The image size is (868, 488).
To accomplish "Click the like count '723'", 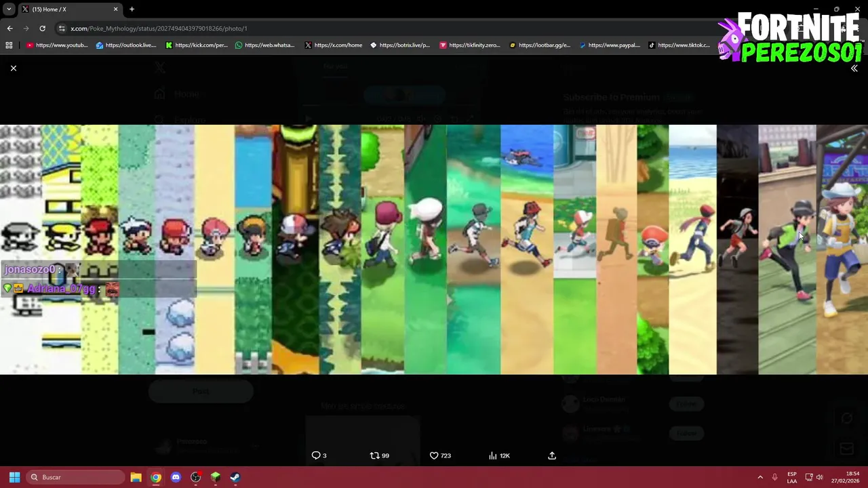I will click(x=446, y=456).
